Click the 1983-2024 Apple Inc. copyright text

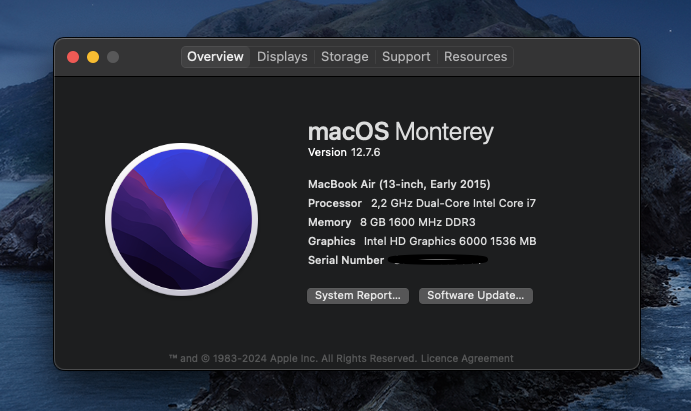293,359
